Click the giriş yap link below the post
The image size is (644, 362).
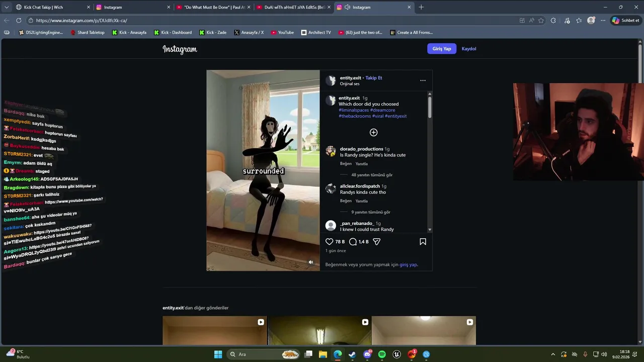(408, 264)
